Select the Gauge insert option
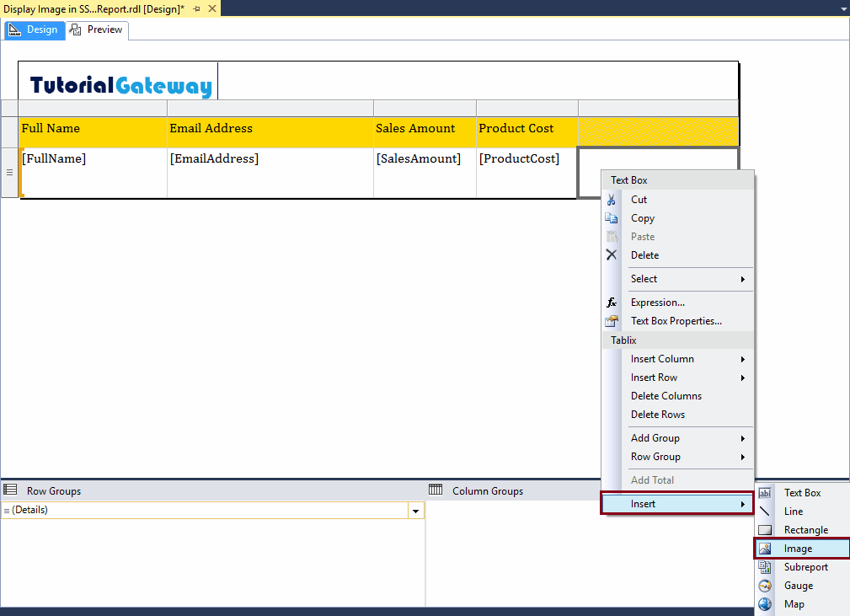 (x=797, y=585)
